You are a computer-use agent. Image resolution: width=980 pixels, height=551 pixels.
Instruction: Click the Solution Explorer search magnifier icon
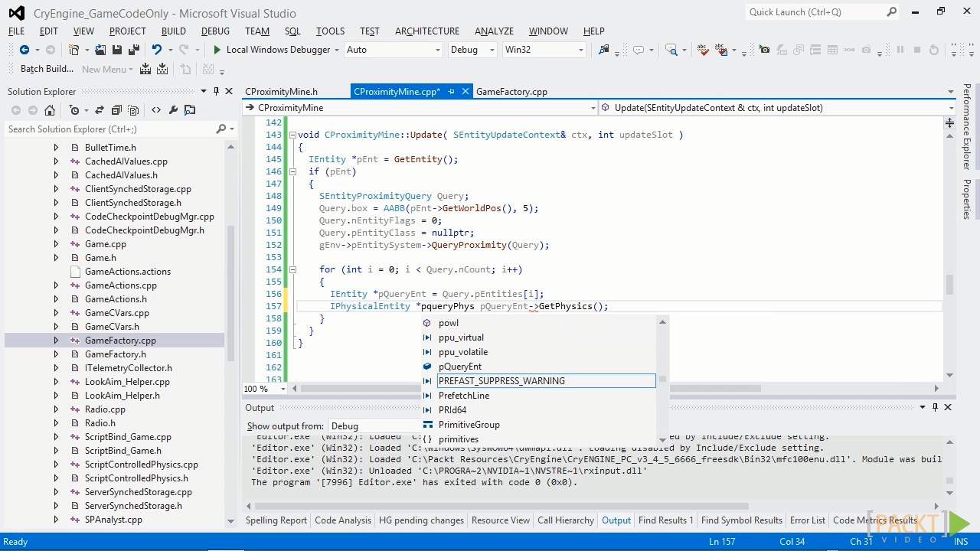(220, 129)
